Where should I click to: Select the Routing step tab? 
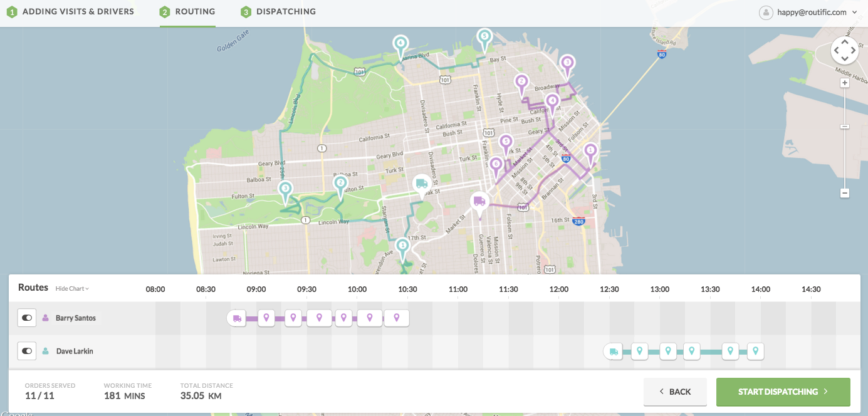pos(187,12)
